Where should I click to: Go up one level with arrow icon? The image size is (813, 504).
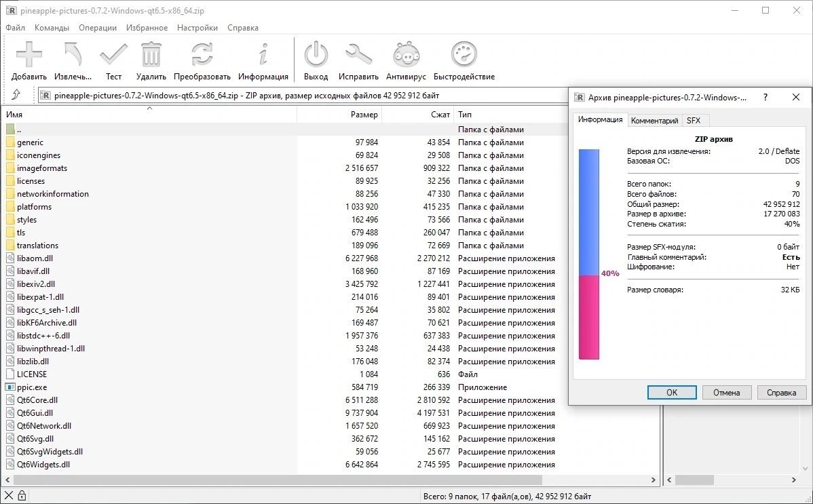click(x=16, y=94)
